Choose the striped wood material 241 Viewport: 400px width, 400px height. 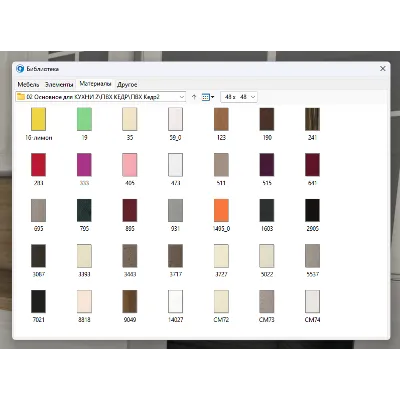[312, 119]
